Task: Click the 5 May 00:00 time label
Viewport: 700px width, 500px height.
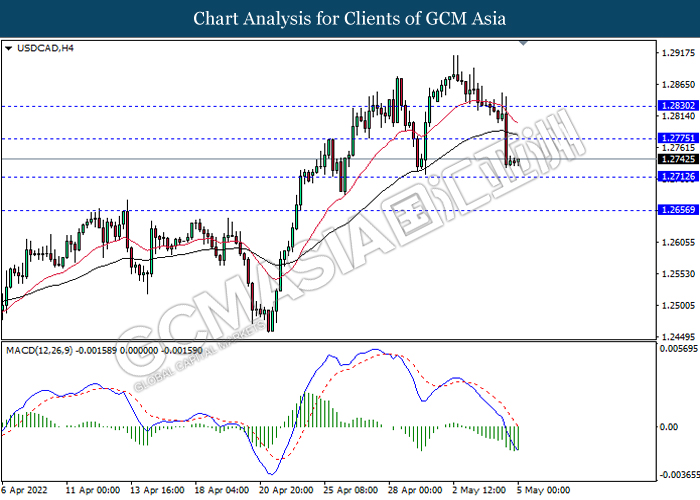Action: (544, 490)
